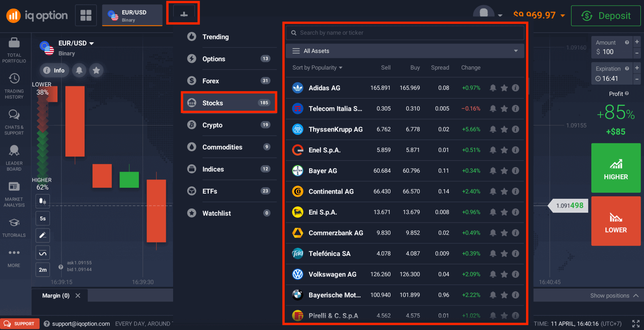Open the More sidebar menu
The width and height of the screenshot is (644, 330).
pos(14,258)
